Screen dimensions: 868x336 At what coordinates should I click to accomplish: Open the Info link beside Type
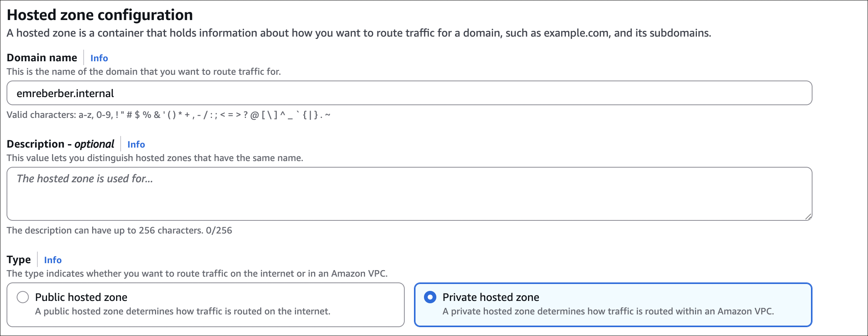click(x=53, y=260)
